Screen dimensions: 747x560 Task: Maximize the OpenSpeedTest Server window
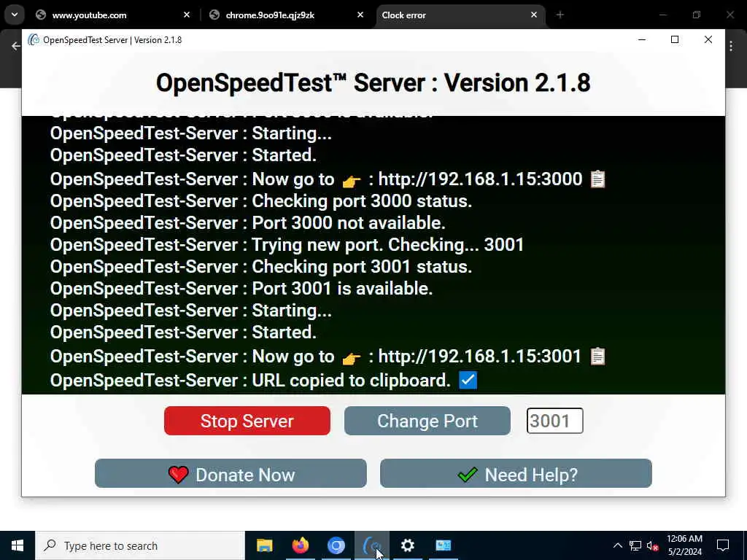pos(675,39)
